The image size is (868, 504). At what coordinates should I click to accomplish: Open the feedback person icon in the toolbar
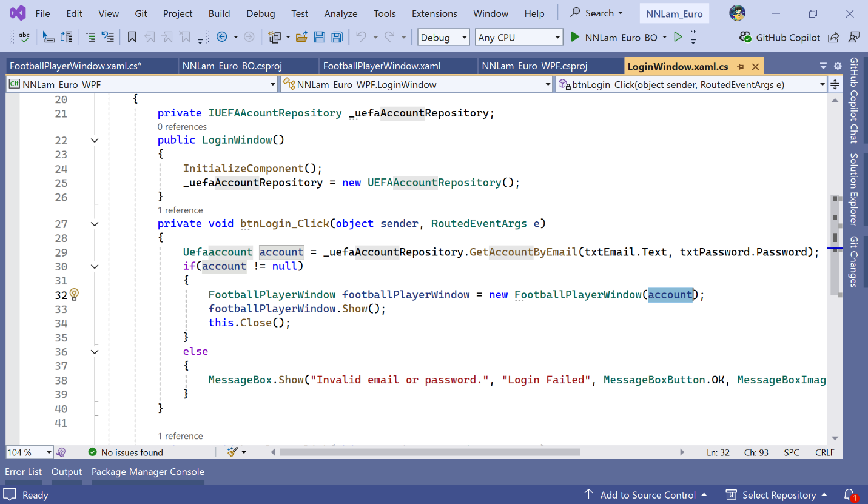click(x=853, y=37)
